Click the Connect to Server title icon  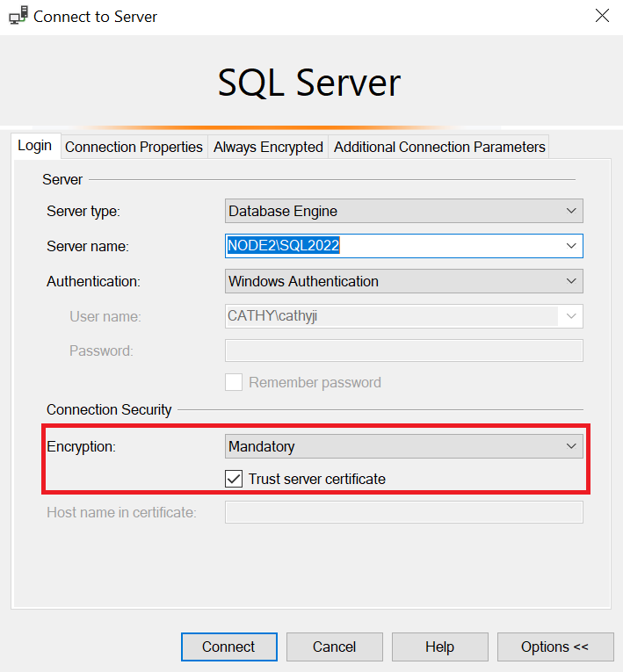click(18, 16)
